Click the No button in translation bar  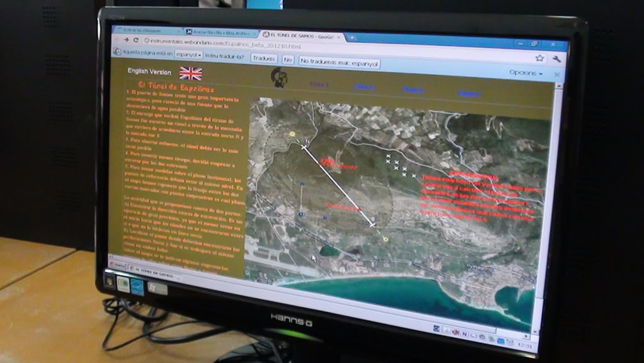(287, 60)
